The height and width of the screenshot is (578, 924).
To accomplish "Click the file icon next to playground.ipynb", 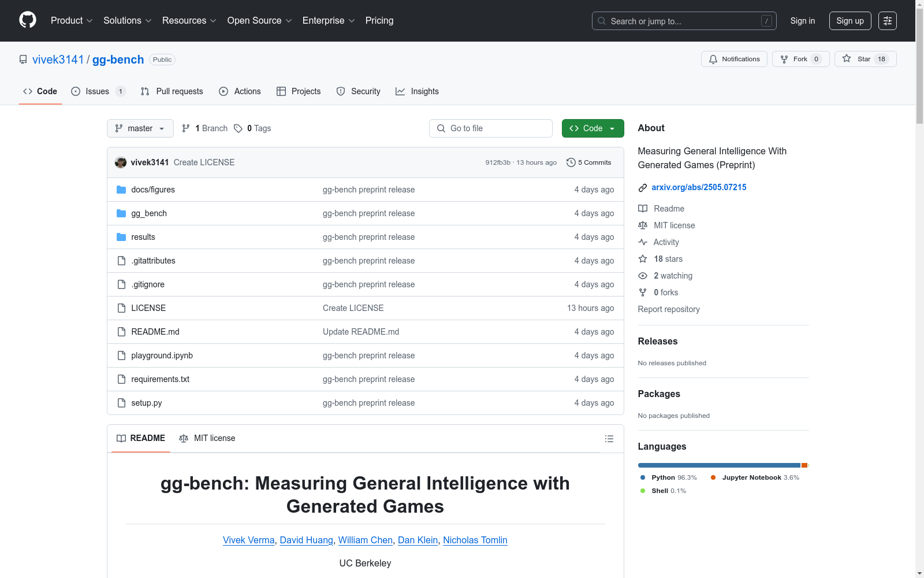I will (121, 355).
